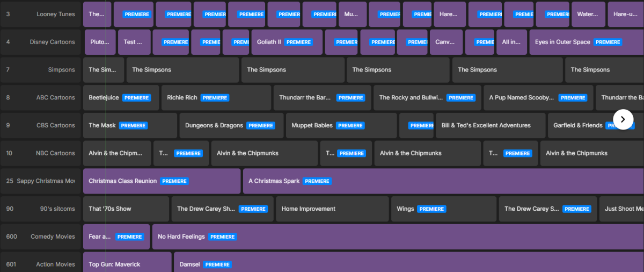644x272 pixels.
Task: Open Bill & Ted's Excellent Adventures
Action: (491, 125)
